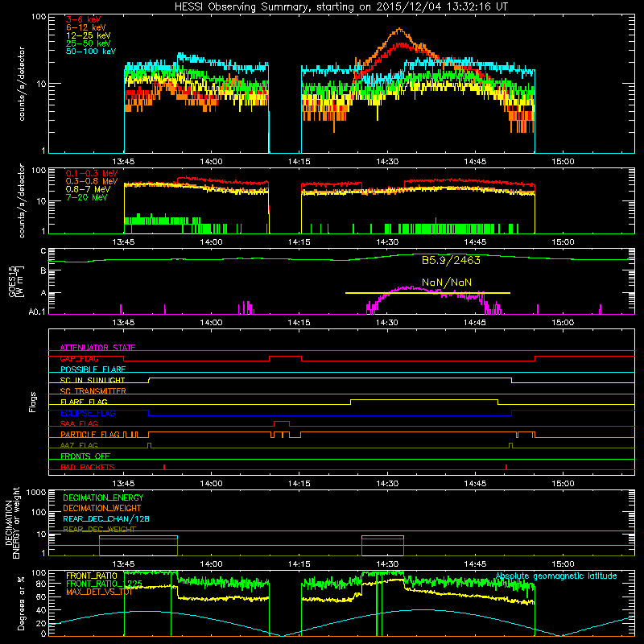The image size is (644, 644).
Task: Select the 6-12 keV legend label
Action: (x=86, y=27)
